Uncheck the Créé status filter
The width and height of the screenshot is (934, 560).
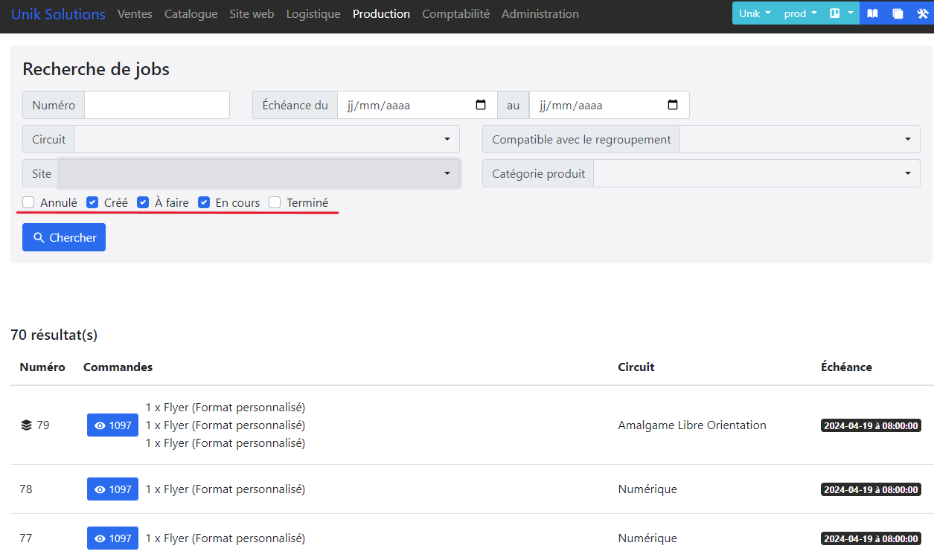pyautogui.click(x=92, y=202)
